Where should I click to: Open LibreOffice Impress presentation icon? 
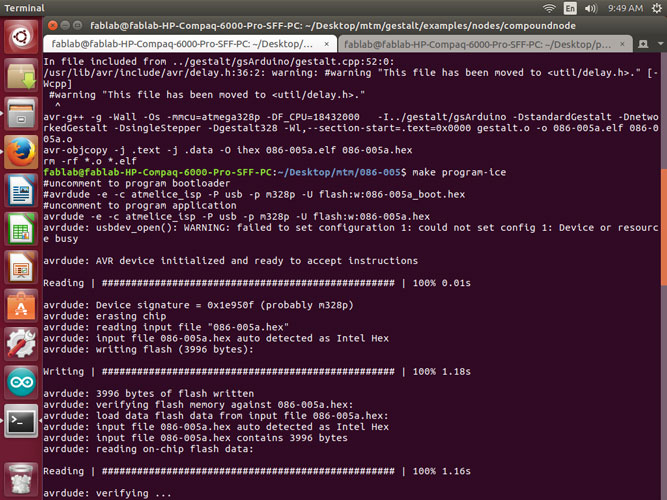[21, 267]
